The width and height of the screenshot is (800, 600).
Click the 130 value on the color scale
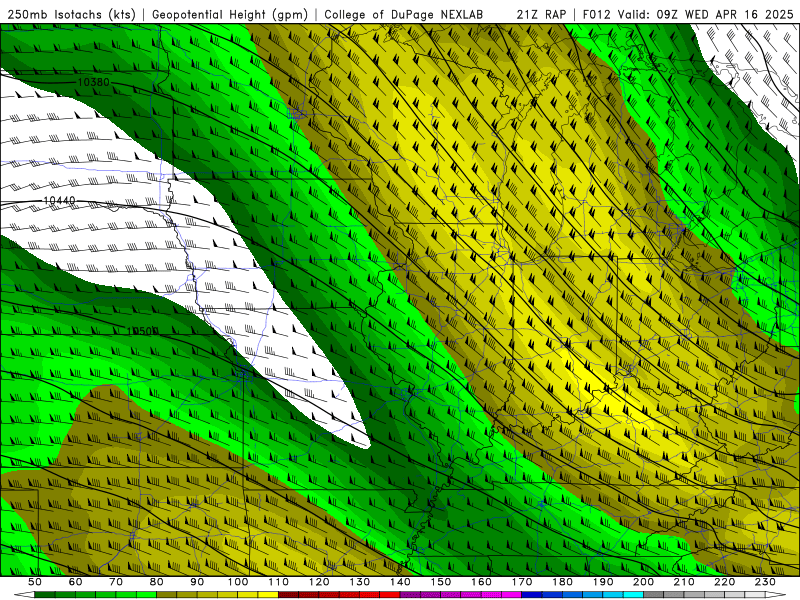[360, 582]
